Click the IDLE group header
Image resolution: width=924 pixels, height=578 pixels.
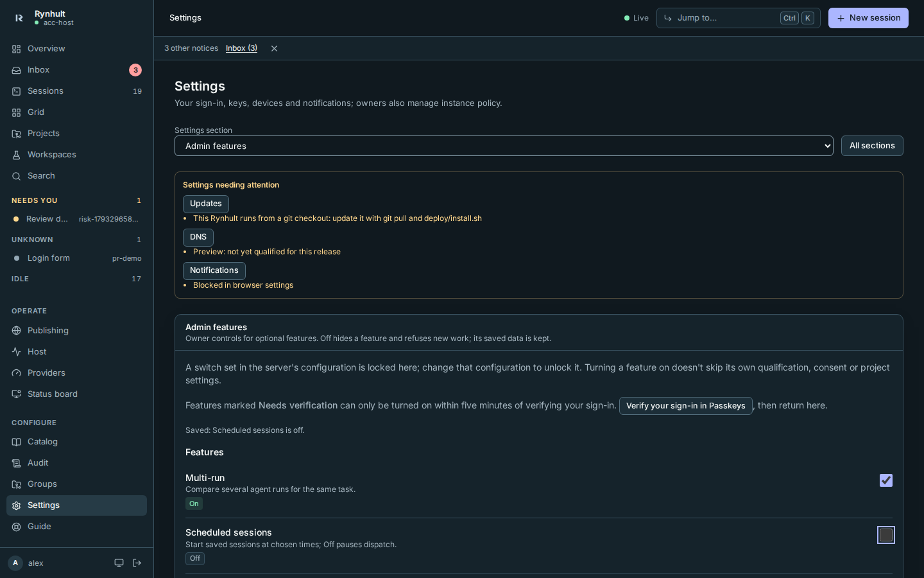(76, 279)
